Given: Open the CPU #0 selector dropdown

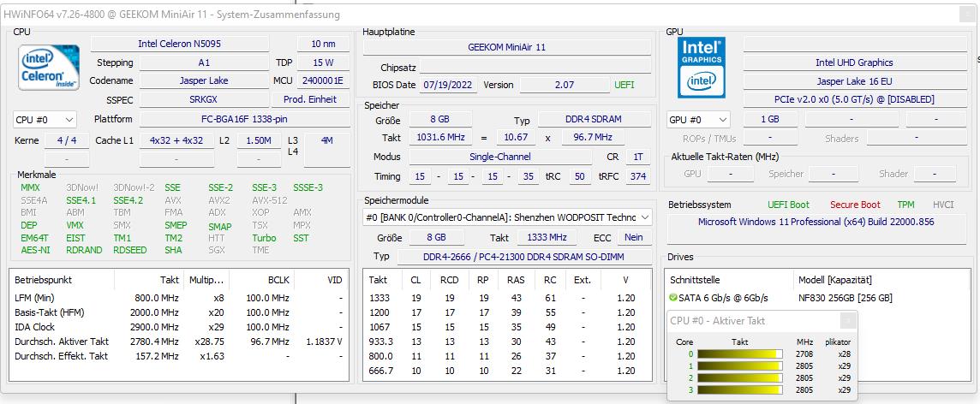Looking at the screenshot, I should coord(45,119).
